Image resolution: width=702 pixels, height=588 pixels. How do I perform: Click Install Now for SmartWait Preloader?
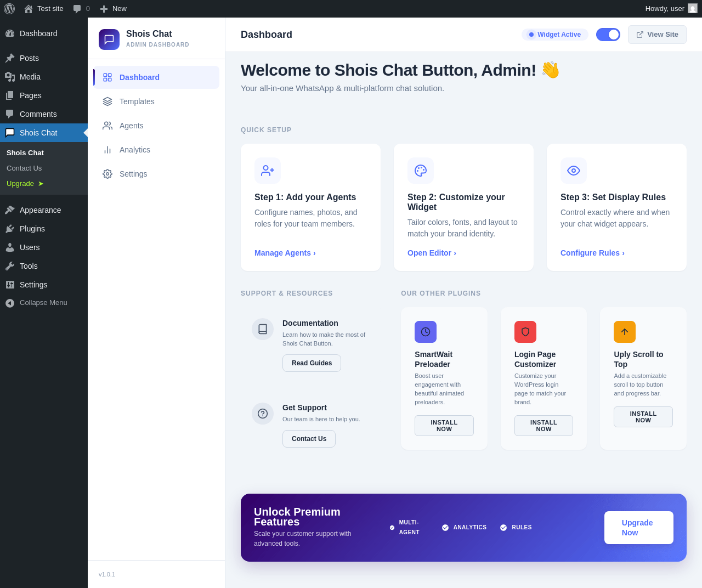tap(444, 426)
